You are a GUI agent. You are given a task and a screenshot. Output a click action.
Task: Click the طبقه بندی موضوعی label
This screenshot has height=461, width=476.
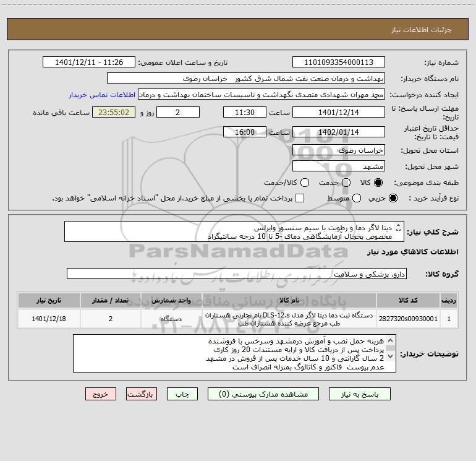[426, 183]
